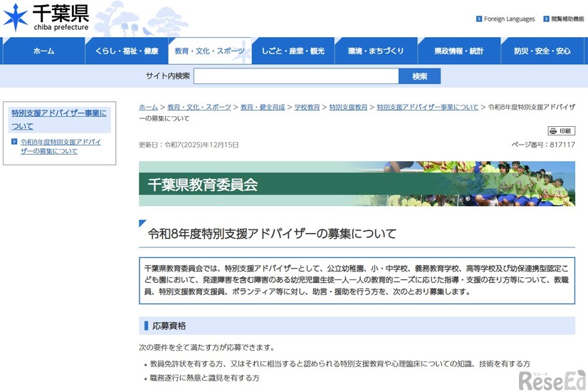Click the breadcrumb 学校教育 link
Screen dimensions: 588x392
pyautogui.click(x=307, y=107)
